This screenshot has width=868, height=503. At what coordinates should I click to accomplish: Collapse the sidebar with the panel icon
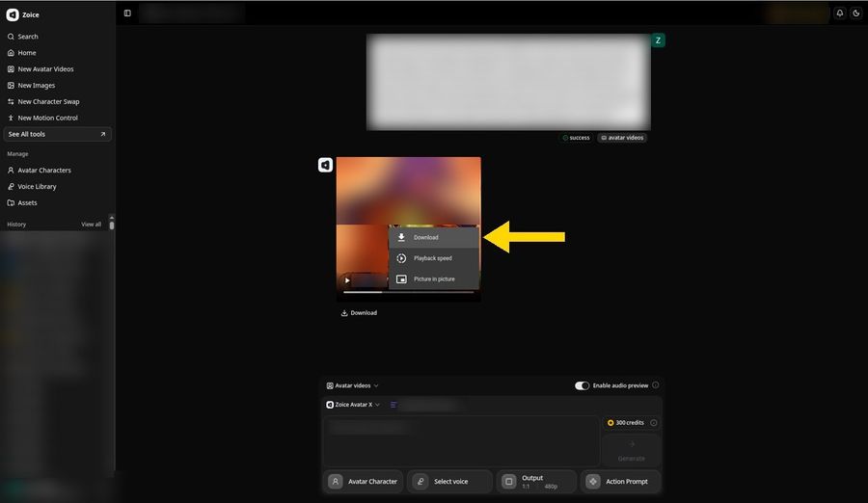(x=127, y=13)
